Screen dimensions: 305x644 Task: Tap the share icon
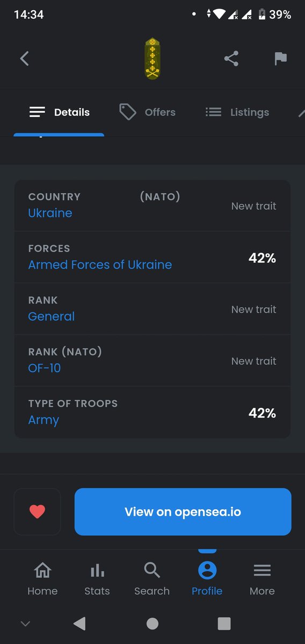click(231, 58)
